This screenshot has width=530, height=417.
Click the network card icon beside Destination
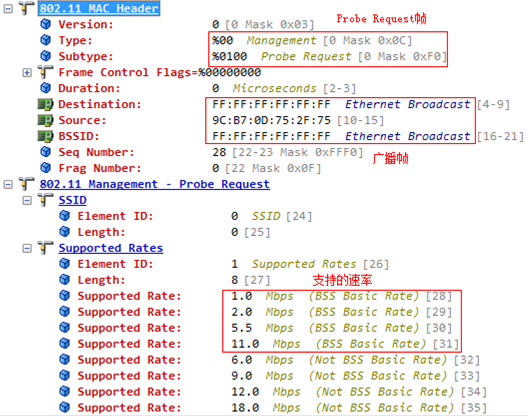(45, 104)
